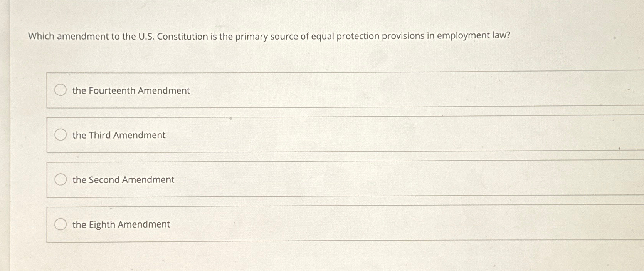644x271 pixels.
Task: Click the circle next to Eighth Amendment
Action: pos(61,224)
